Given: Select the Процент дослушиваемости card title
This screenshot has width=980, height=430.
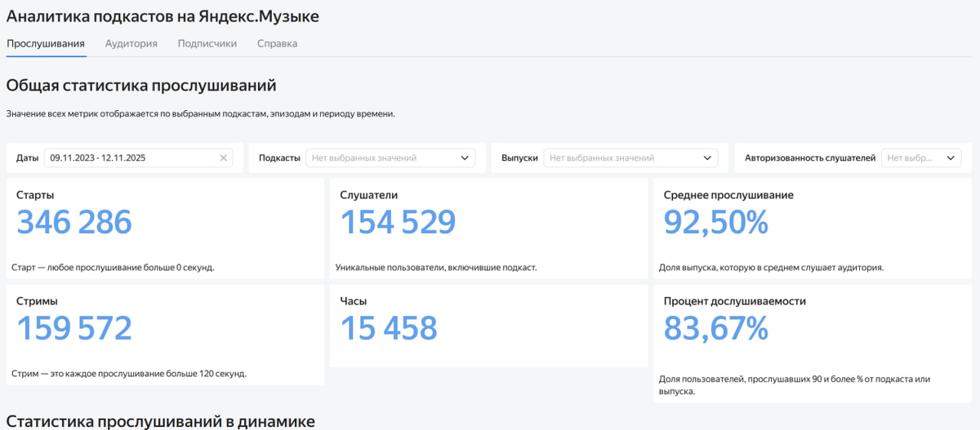Looking at the screenshot, I should point(735,301).
